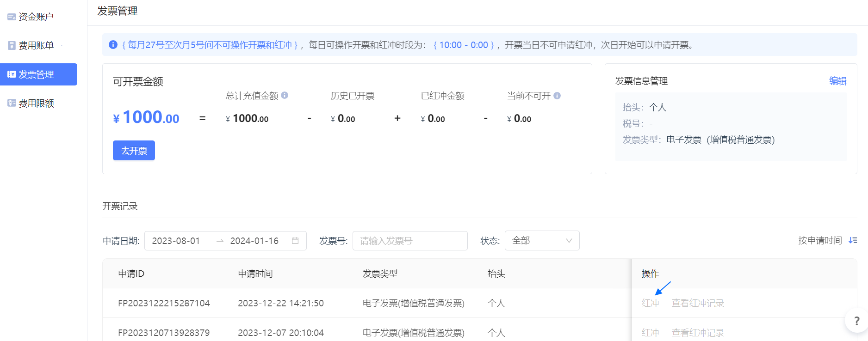Focus the 发票号 input field
868x341 pixels.
pos(409,241)
